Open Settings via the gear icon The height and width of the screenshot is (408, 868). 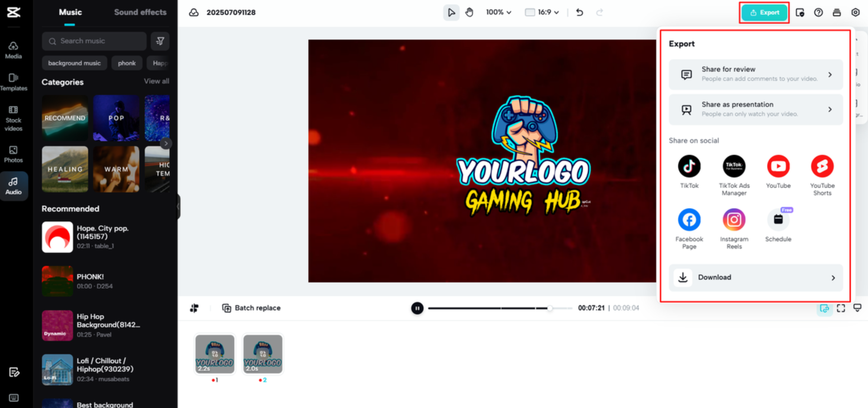pyautogui.click(x=855, y=13)
